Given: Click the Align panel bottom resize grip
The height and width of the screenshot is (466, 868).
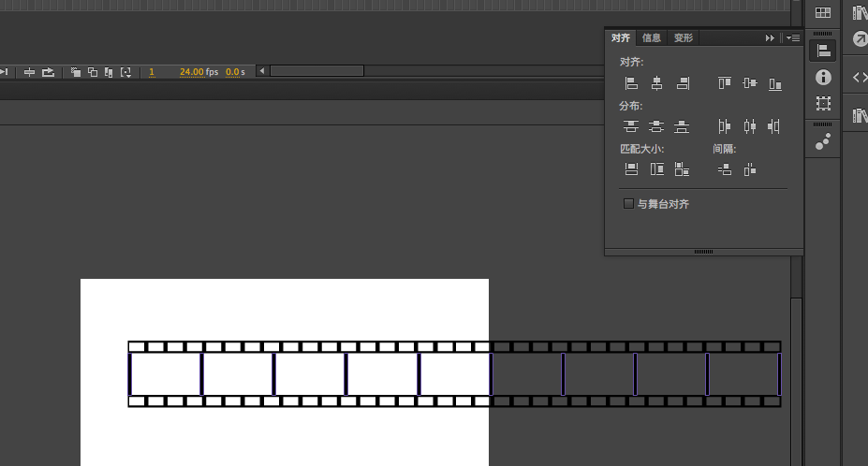Looking at the screenshot, I should pos(703,252).
